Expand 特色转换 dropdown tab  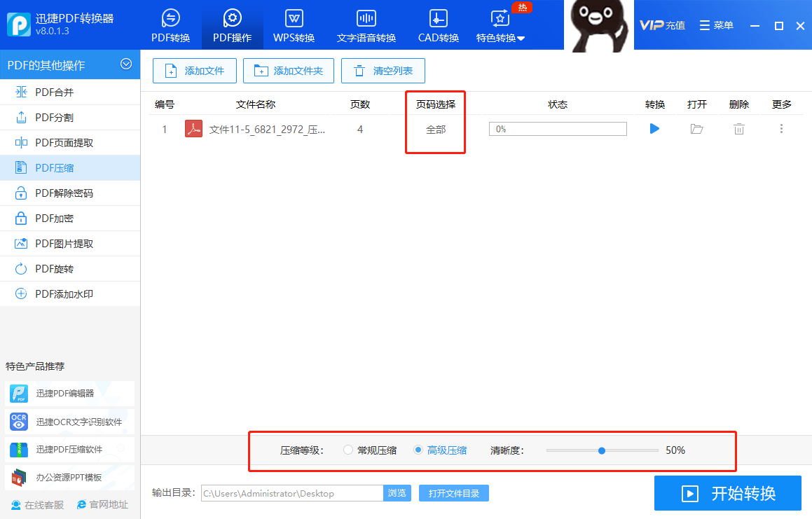pyautogui.click(x=500, y=26)
